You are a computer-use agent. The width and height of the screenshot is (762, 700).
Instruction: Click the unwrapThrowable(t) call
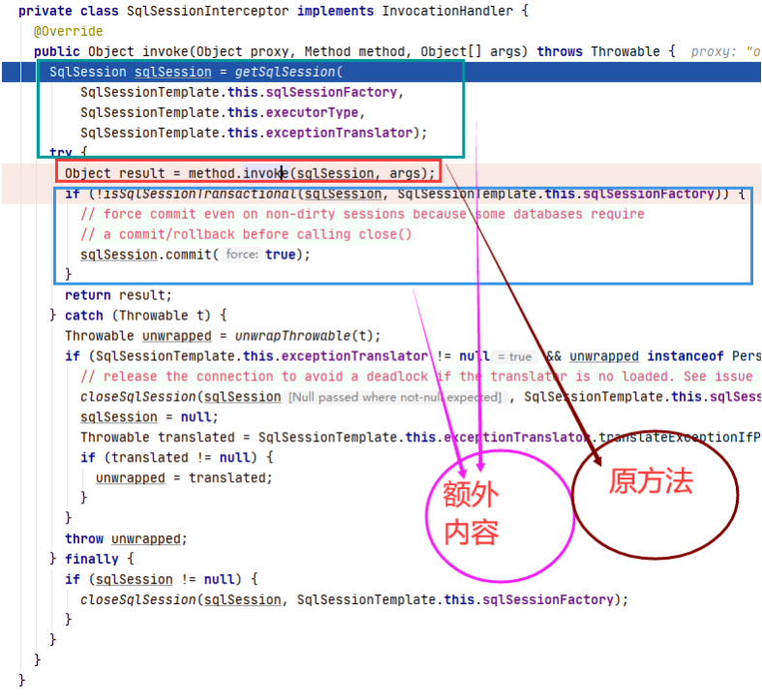click(x=304, y=336)
